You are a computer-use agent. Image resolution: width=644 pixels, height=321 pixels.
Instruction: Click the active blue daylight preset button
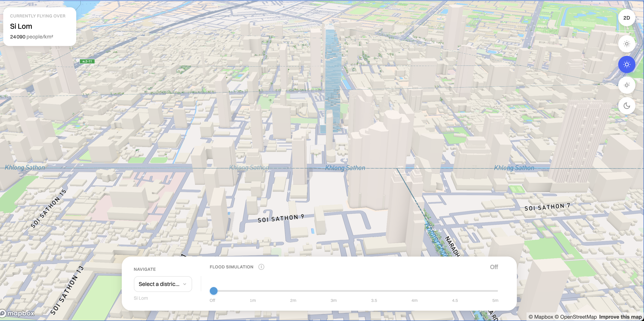click(x=627, y=64)
